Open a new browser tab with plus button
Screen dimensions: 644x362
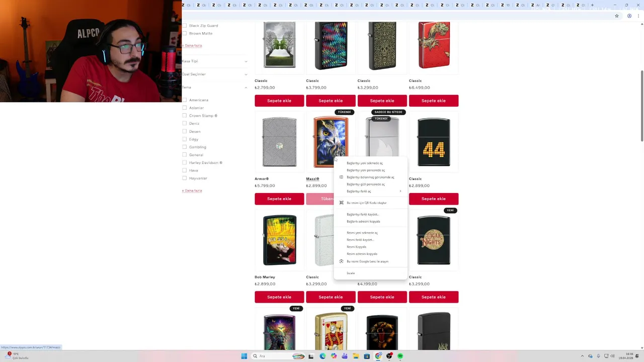592,5
